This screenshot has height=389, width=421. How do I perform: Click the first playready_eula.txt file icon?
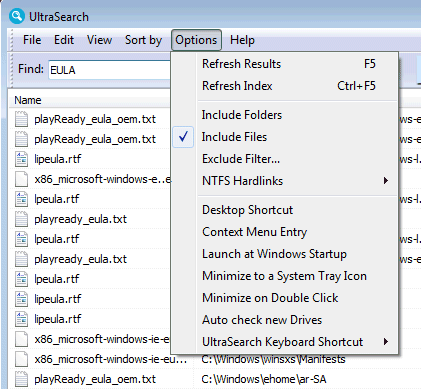click(x=21, y=219)
